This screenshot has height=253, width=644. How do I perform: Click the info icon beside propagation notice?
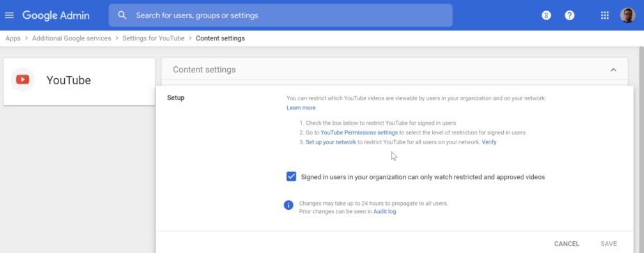pyautogui.click(x=289, y=205)
